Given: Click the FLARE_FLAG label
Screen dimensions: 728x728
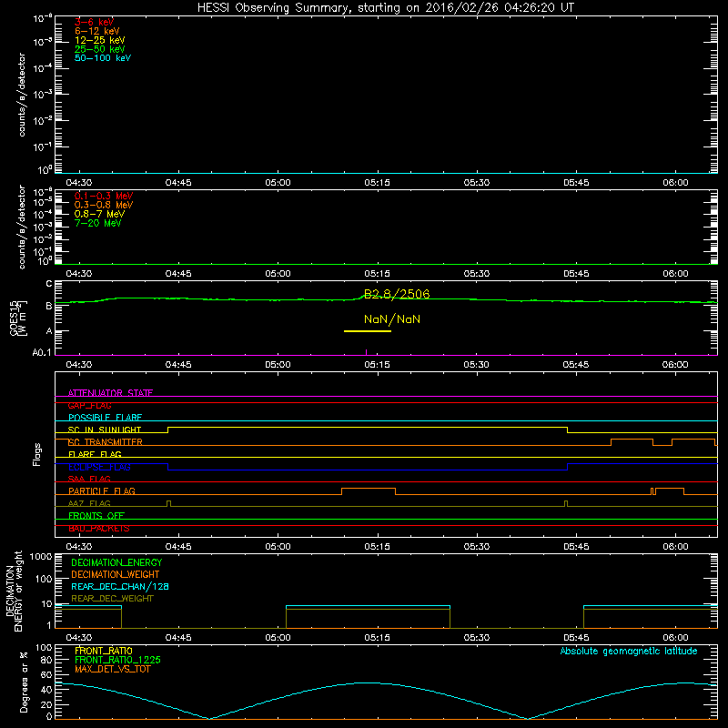Looking at the screenshot, I should (95, 454).
